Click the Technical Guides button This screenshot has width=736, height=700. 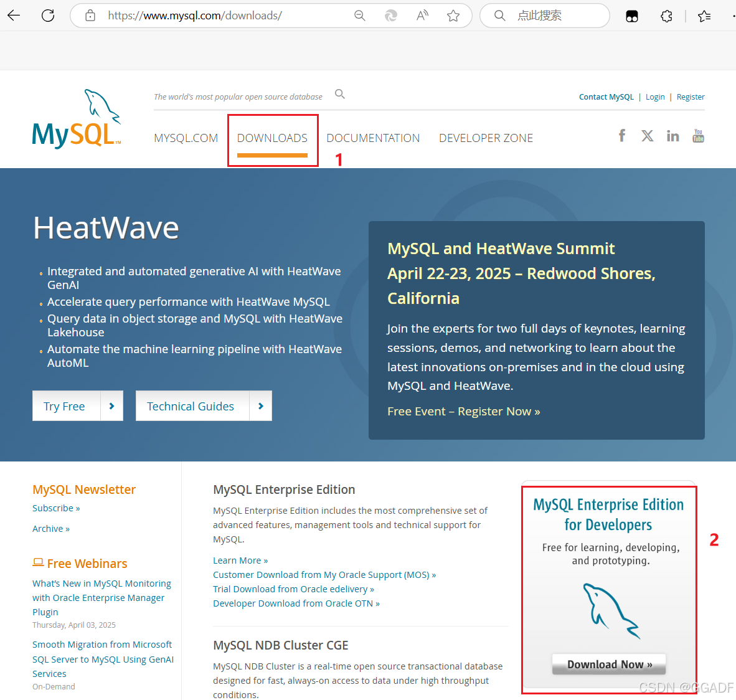coord(204,406)
